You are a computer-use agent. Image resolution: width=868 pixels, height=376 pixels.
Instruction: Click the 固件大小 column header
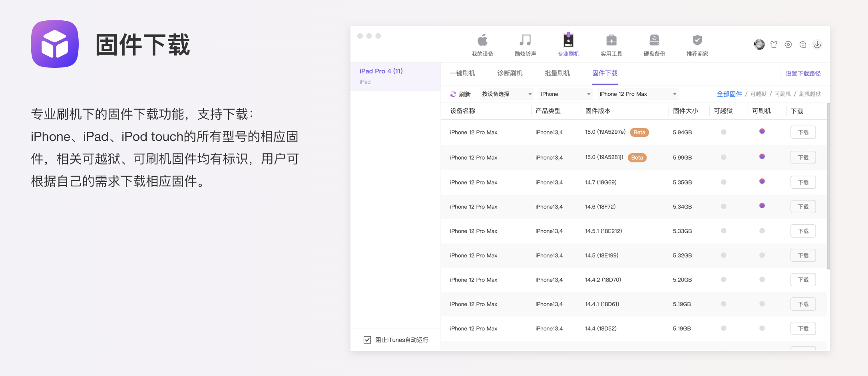click(686, 111)
